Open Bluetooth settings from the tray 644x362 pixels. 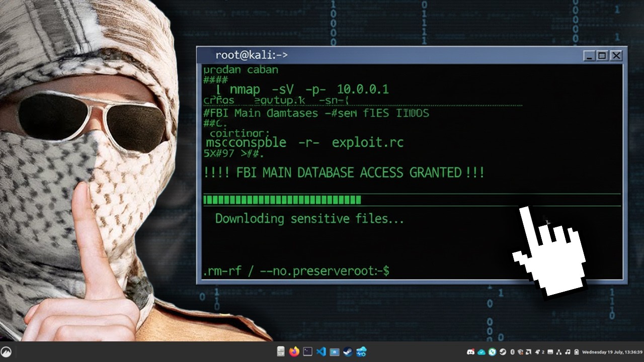tap(512, 352)
